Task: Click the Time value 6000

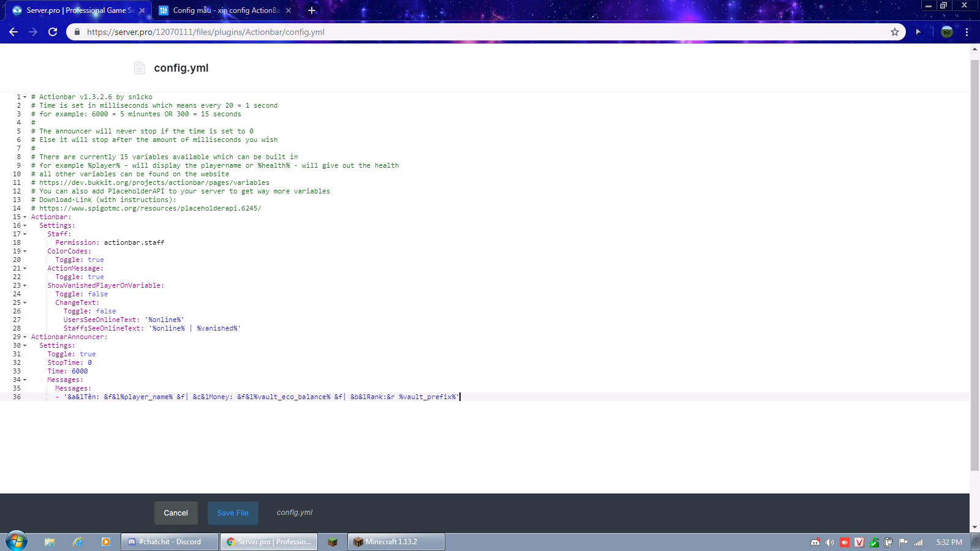Action: tap(80, 372)
